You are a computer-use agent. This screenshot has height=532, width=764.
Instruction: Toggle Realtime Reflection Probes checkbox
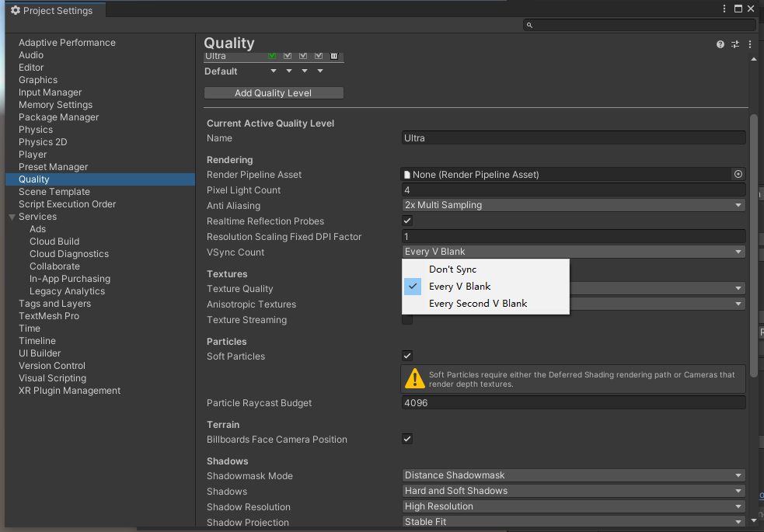click(x=407, y=221)
